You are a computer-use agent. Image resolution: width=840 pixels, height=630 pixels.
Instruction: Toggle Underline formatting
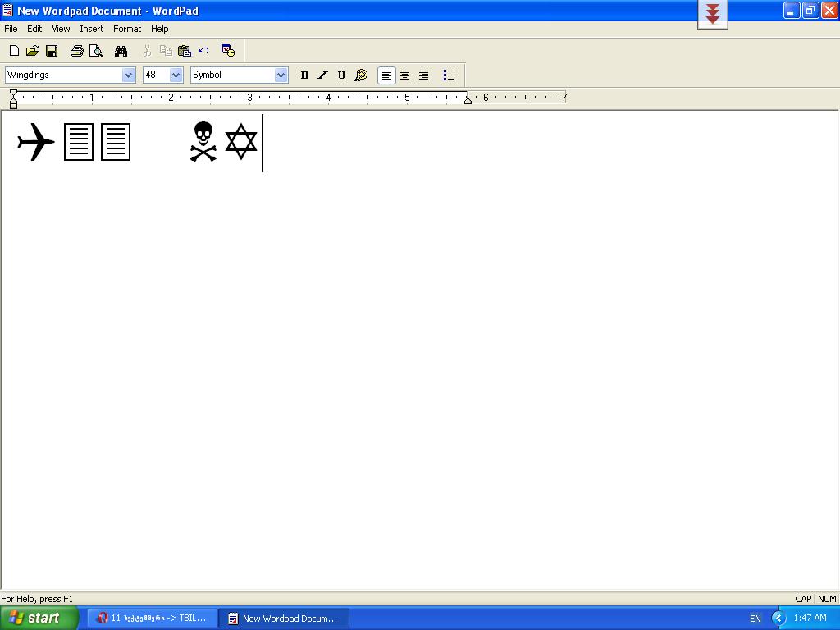click(341, 75)
